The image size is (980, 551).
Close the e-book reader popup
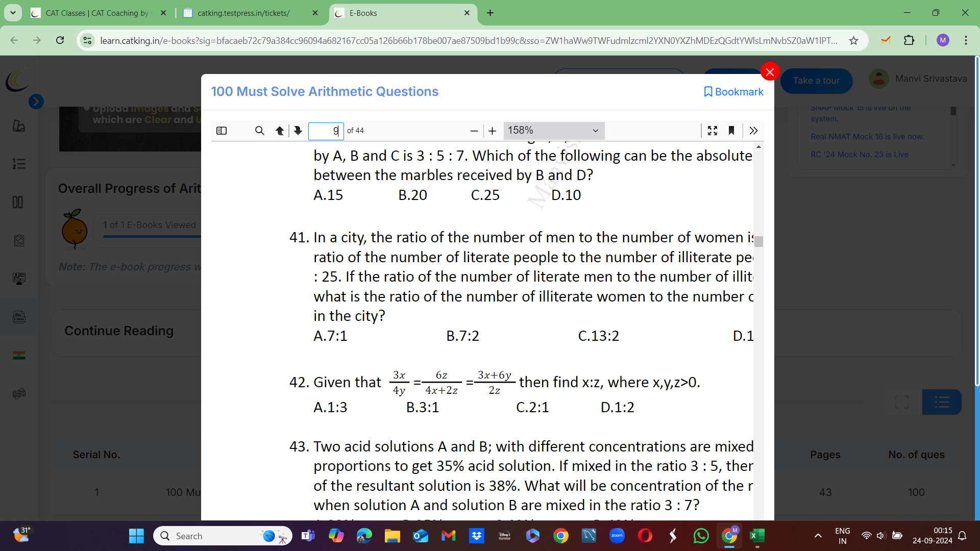pos(770,72)
